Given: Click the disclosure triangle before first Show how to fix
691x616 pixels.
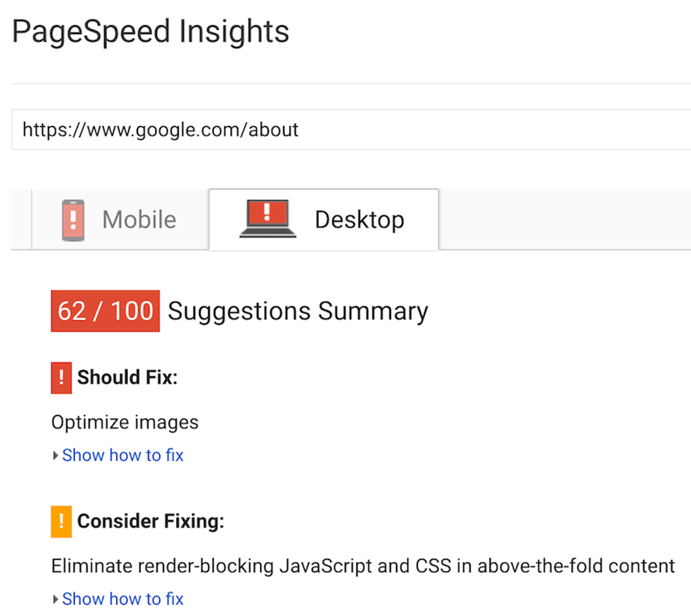Looking at the screenshot, I should click(55, 455).
